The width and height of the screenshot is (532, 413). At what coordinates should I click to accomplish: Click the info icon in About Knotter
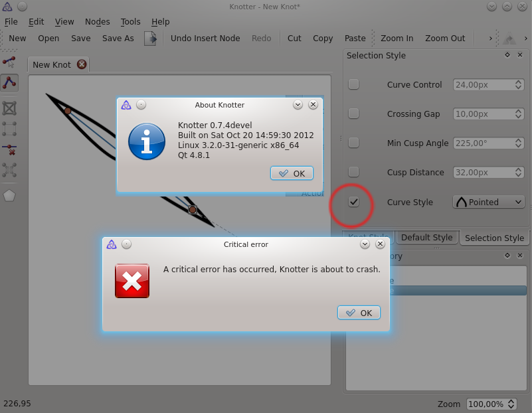[x=147, y=141]
